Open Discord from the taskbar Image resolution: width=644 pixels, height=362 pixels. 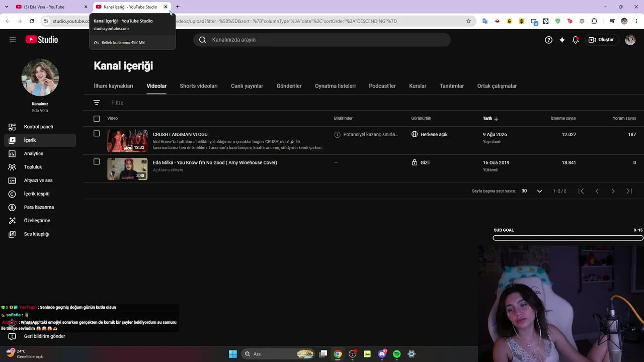382,354
